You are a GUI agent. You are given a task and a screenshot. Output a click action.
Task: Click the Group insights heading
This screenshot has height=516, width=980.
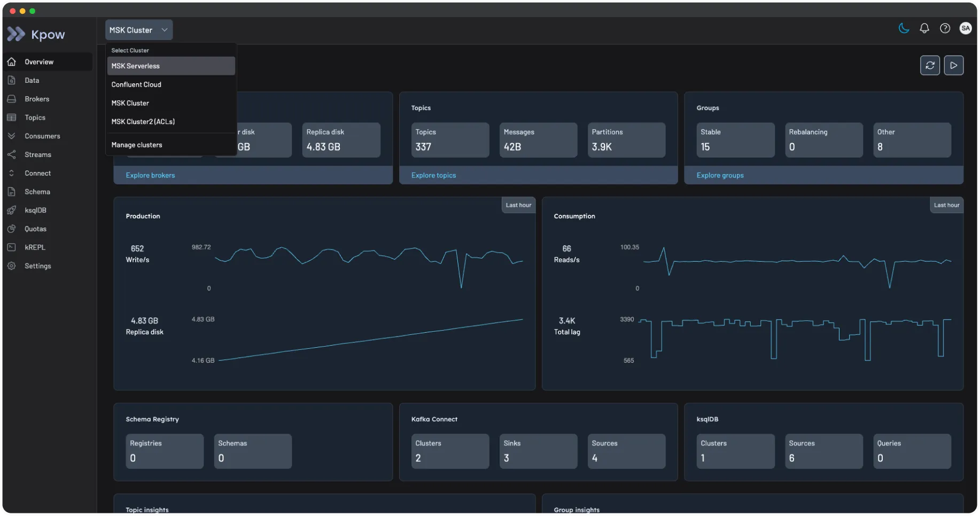click(577, 510)
